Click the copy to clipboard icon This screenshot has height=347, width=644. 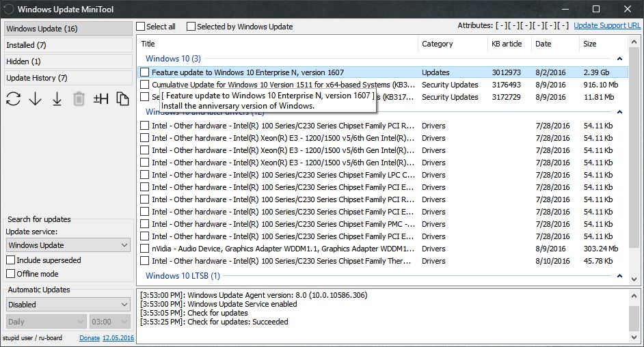point(123,99)
